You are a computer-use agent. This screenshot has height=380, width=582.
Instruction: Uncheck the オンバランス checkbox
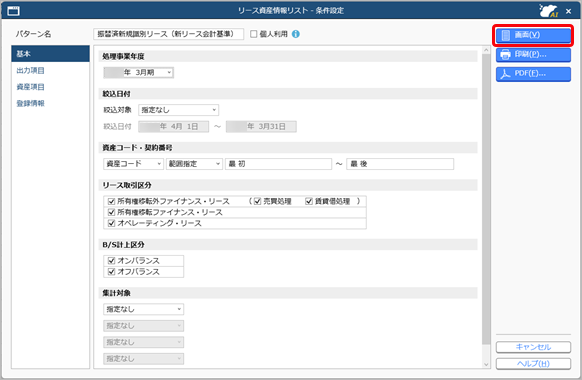pos(111,261)
